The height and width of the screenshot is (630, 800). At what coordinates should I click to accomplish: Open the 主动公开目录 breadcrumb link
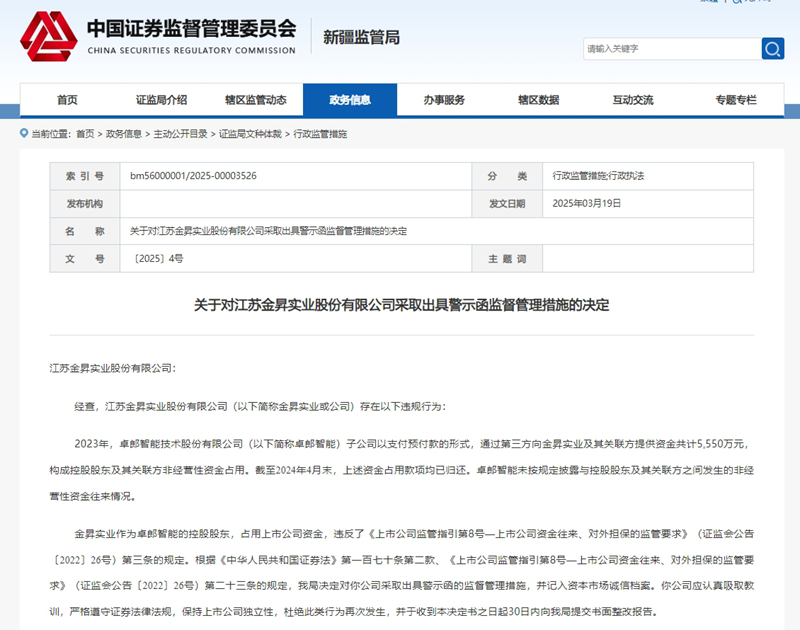[x=180, y=133]
